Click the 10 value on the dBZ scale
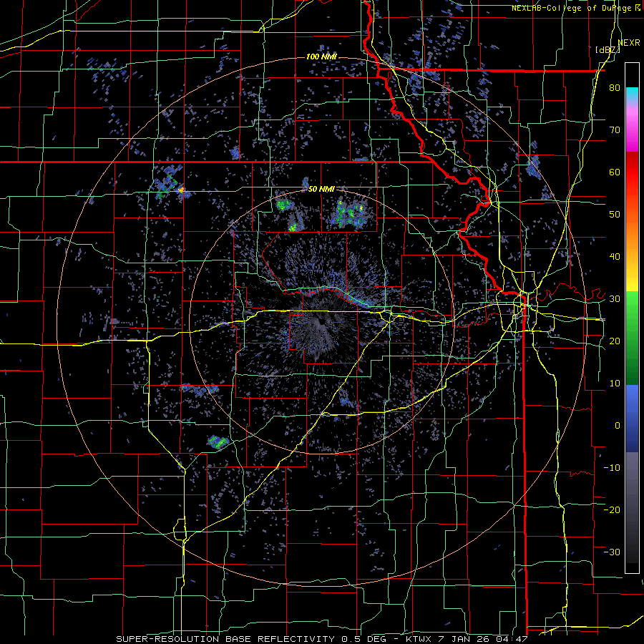The height and width of the screenshot is (644, 644). 615,384
